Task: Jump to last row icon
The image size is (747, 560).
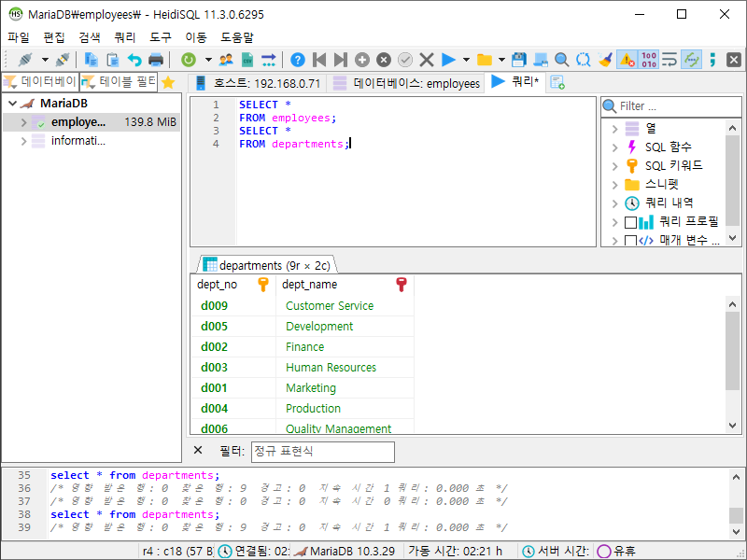Action: point(341,60)
